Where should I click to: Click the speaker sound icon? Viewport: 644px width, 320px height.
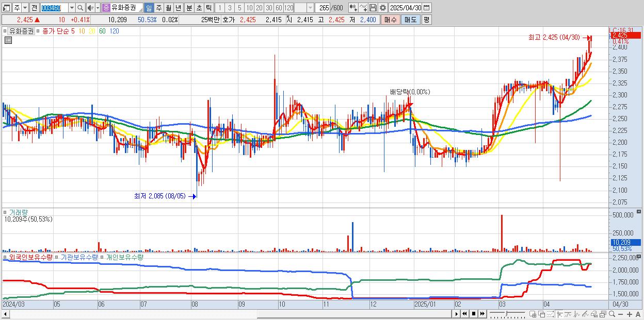90,8
